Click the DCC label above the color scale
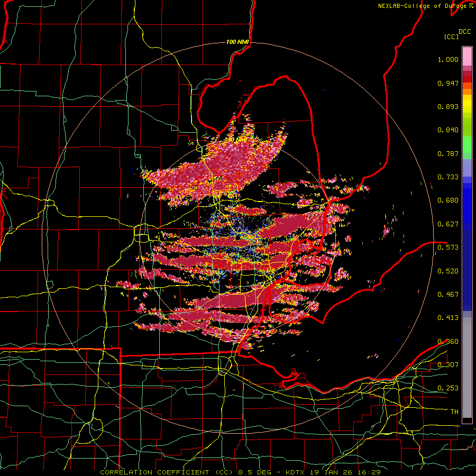This screenshot has width=476, height=476. [464, 32]
